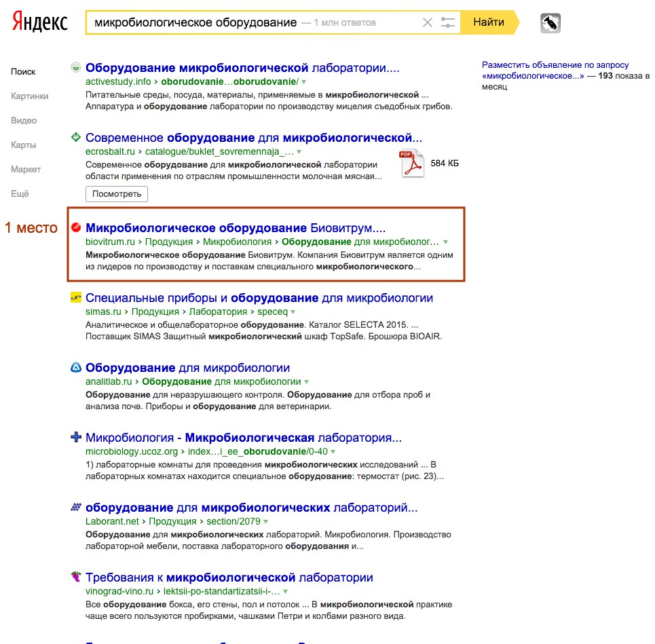This screenshot has height=644, width=655.
Task: Click the activestudy.info green URL
Action: [192, 81]
